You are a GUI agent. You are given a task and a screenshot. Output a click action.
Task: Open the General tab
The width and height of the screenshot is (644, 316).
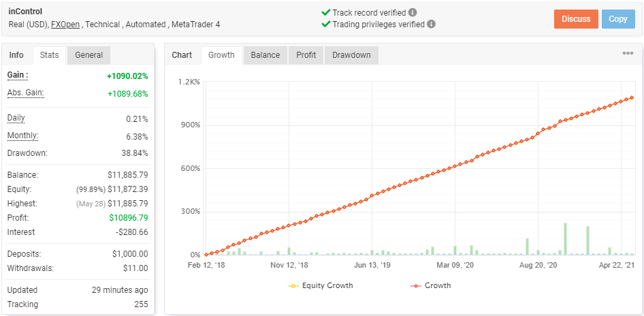coord(89,55)
